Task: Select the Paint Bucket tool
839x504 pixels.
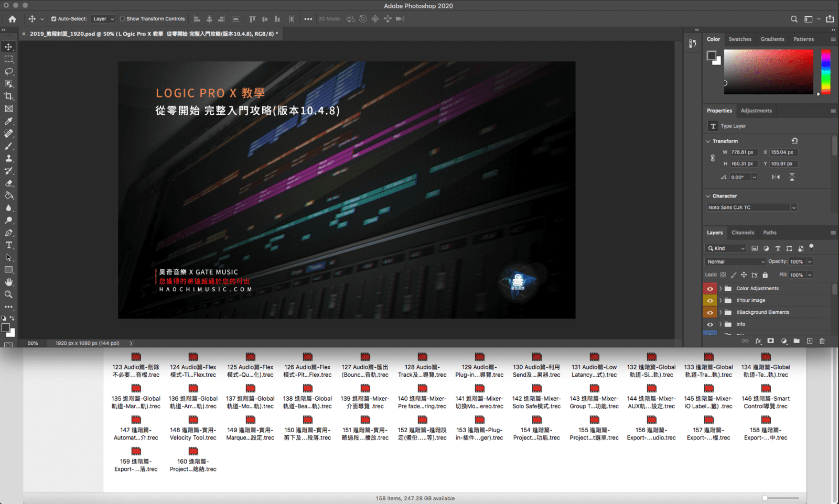Action: click(9, 195)
